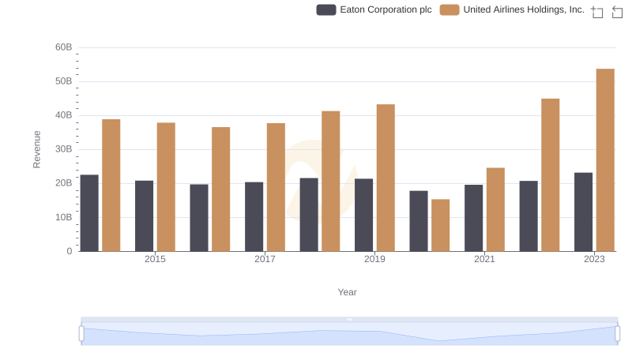Click the 2015 x-axis label
Image resolution: width=632 pixels, height=364 pixels.
point(155,259)
